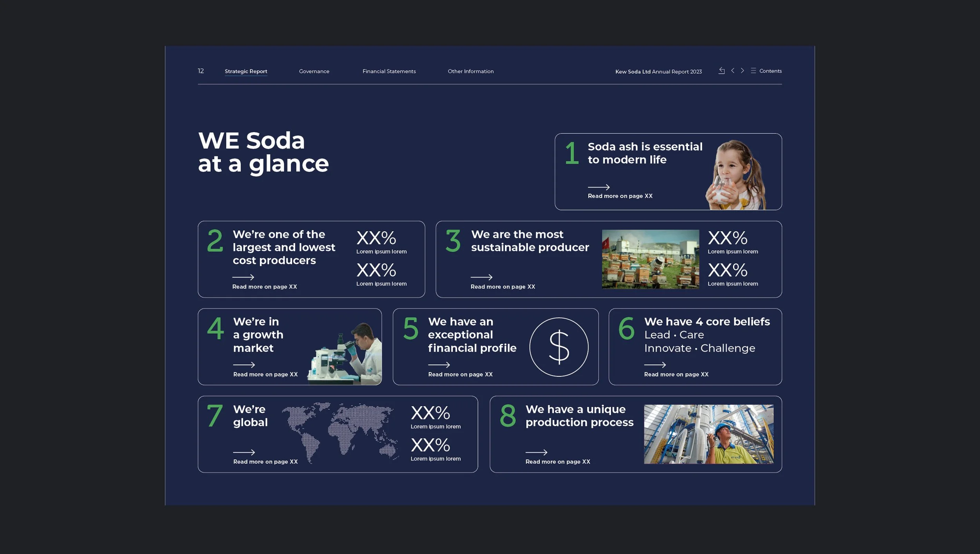Switch to the Governance tab
The height and width of the screenshot is (554, 980).
314,71
